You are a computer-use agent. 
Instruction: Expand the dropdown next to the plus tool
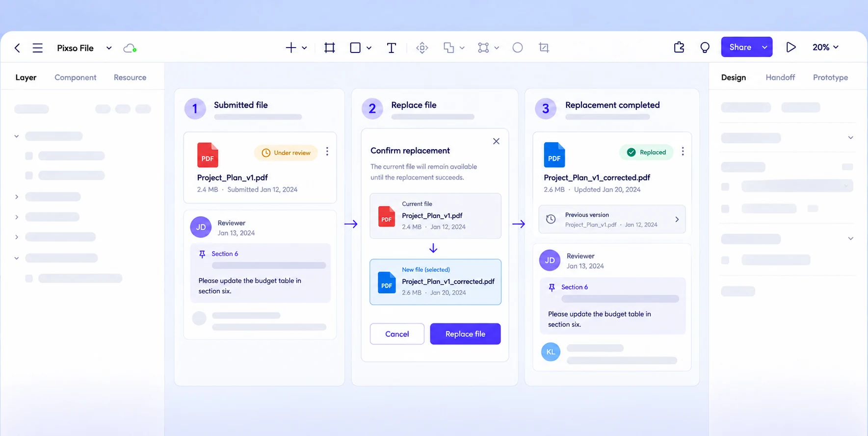pyautogui.click(x=304, y=48)
